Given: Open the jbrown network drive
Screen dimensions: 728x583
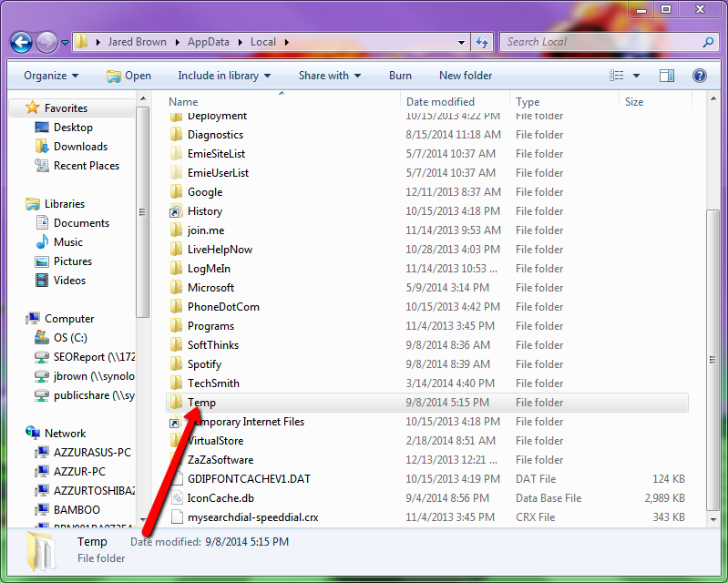Looking at the screenshot, I should [x=94, y=376].
